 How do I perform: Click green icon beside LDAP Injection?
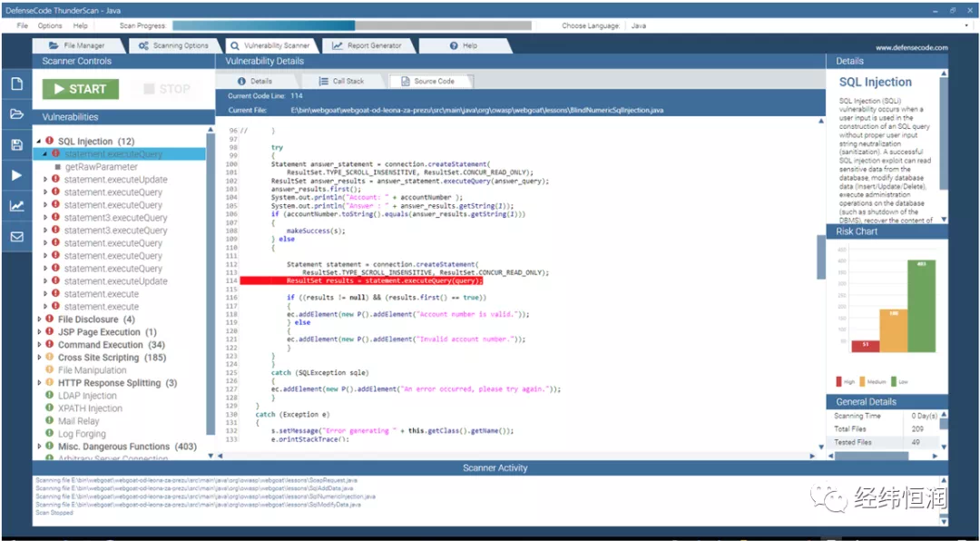coord(49,395)
